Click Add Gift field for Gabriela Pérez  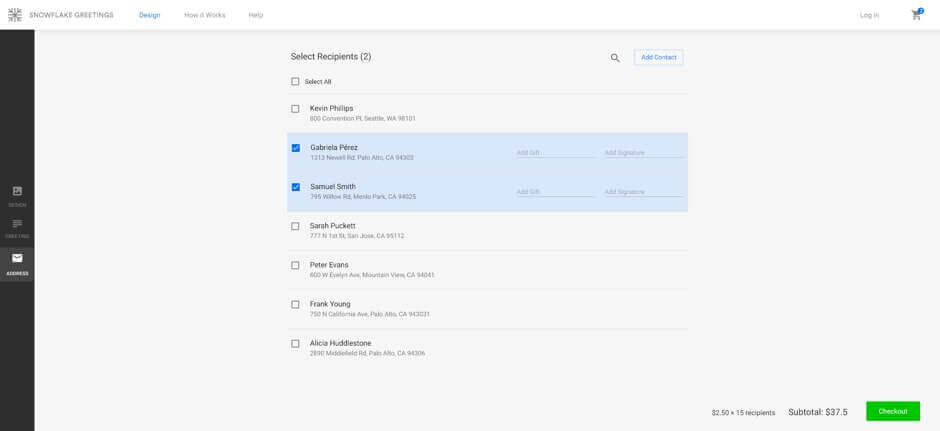click(554, 153)
